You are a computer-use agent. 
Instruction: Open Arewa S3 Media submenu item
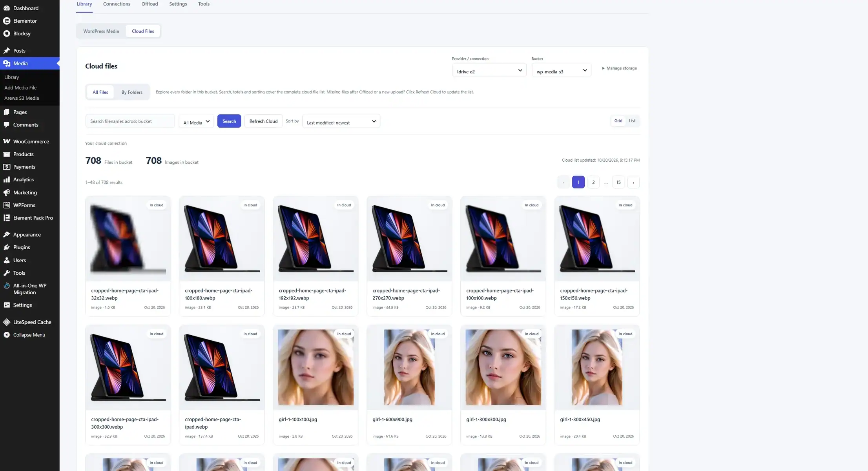(22, 98)
